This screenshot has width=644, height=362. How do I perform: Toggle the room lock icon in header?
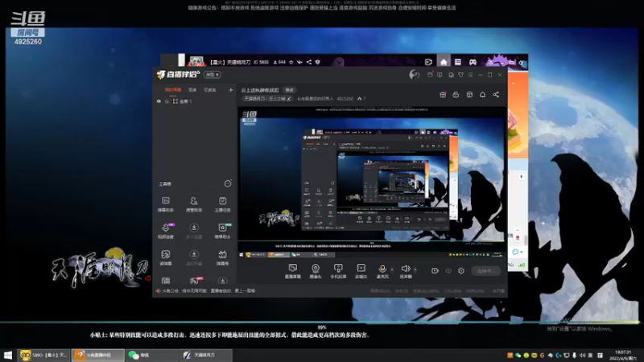[x=456, y=95]
